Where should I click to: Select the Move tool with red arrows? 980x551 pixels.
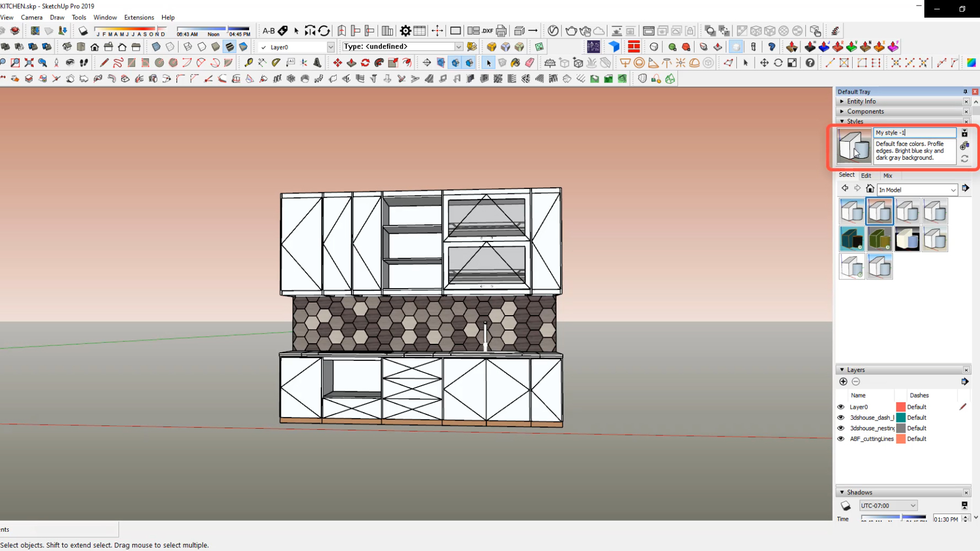[337, 63]
